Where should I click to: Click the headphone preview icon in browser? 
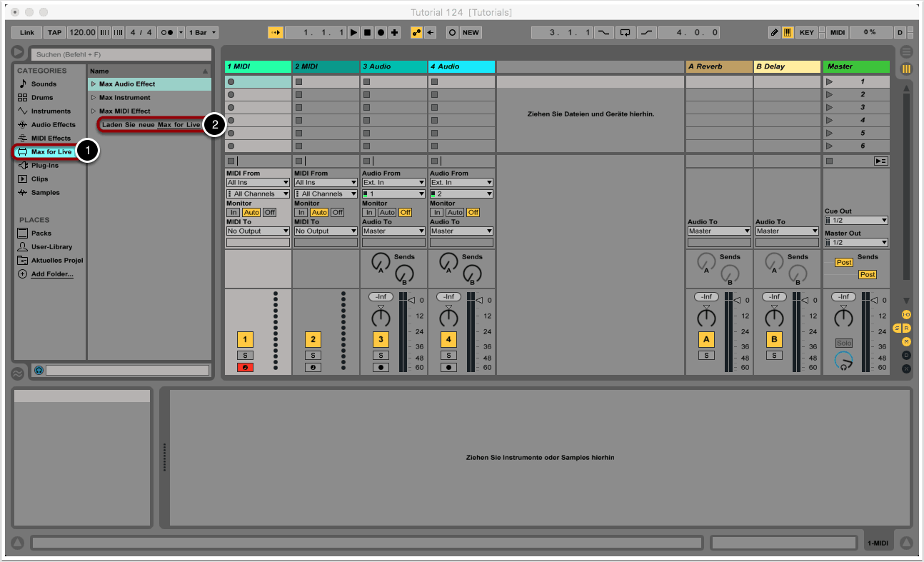click(39, 370)
